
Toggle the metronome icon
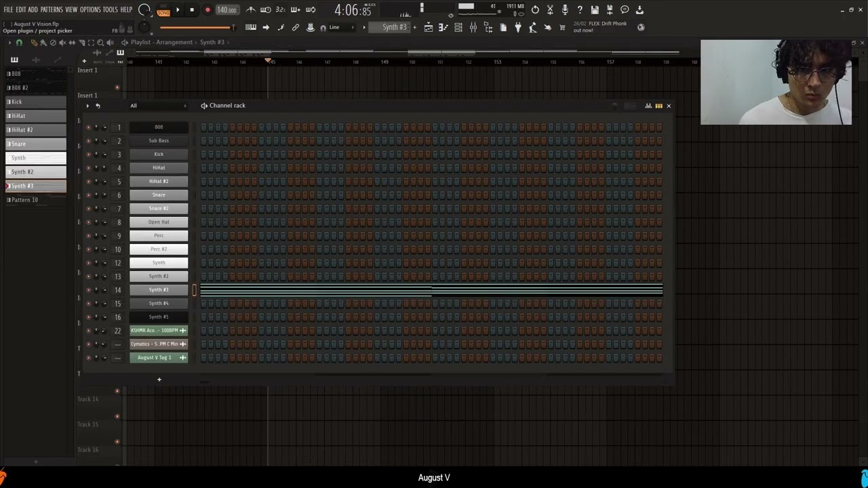pyautogui.click(x=250, y=9)
